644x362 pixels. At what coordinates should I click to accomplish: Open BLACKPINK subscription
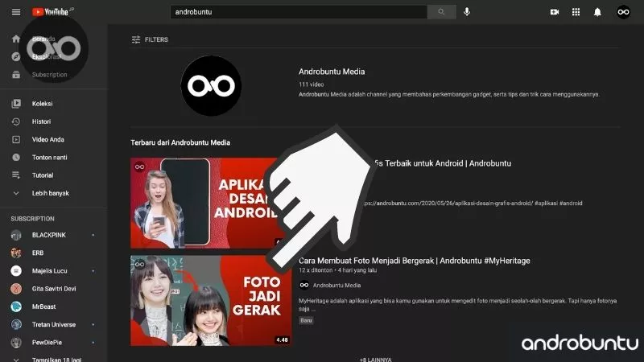pyautogui.click(x=49, y=235)
